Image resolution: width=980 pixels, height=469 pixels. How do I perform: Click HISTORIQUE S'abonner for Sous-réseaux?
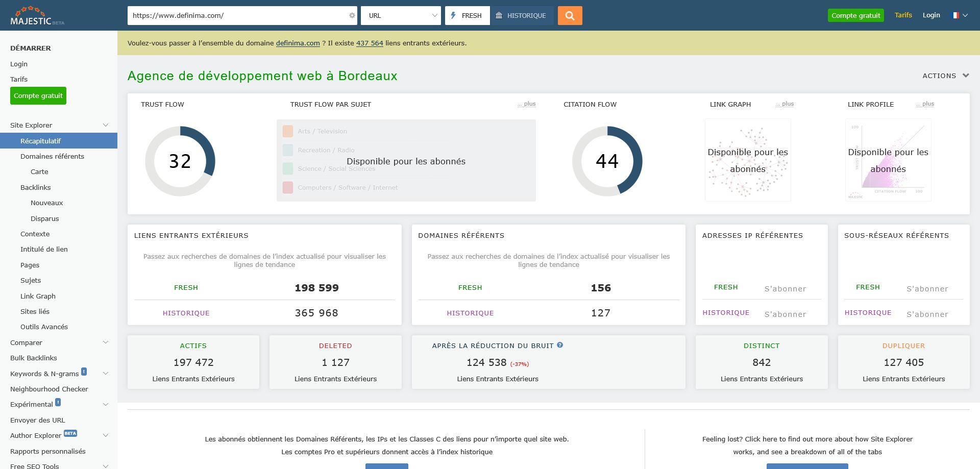click(927, 314)
